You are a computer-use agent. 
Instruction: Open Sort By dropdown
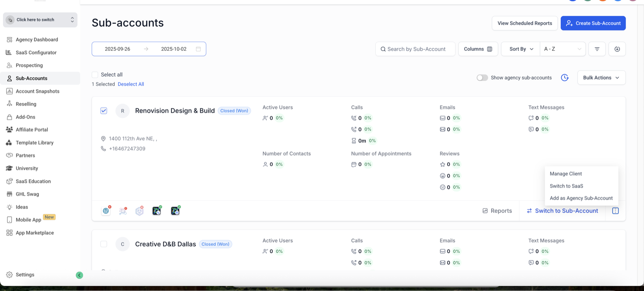tap(521, 49)
